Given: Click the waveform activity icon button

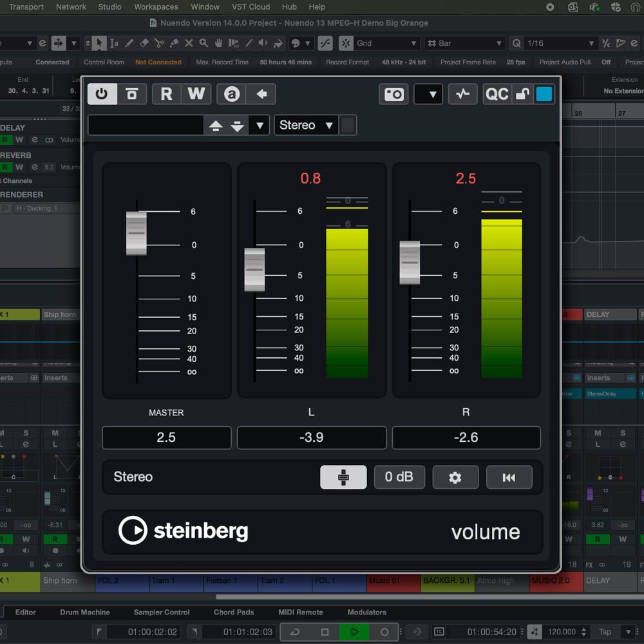Looking at the screenshot, I should click(x=462, y=94).
